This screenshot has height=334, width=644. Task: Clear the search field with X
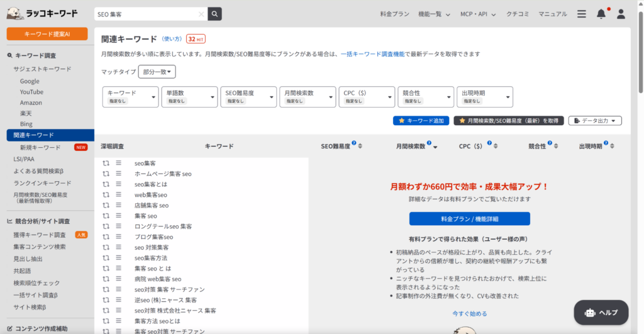pos(201,14)
